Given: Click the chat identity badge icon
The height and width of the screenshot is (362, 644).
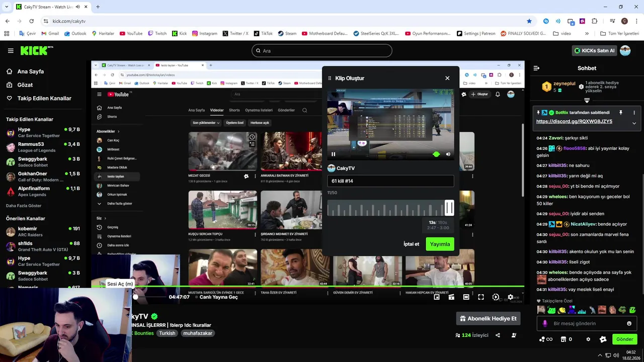Looking at the screenshot, I should 603,339.
